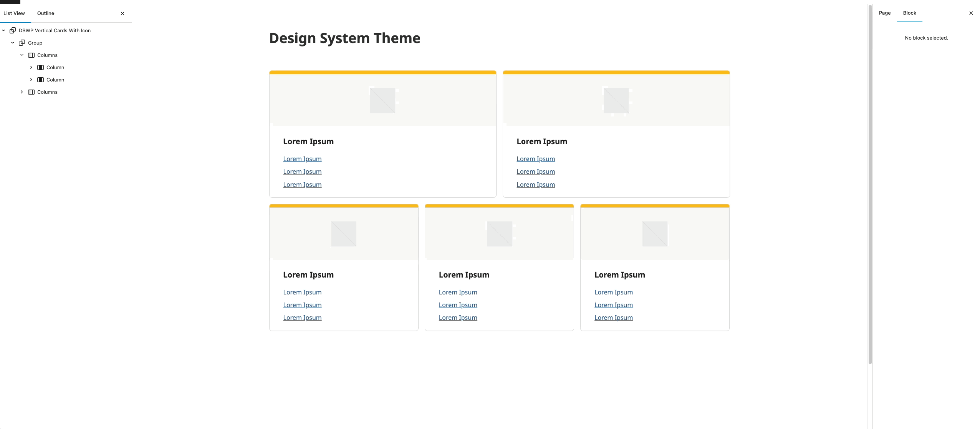The image size is (980, 429).
Task: Expand the collapsed second Columns item
Action: pyautogui.click(x=22, y=92)
